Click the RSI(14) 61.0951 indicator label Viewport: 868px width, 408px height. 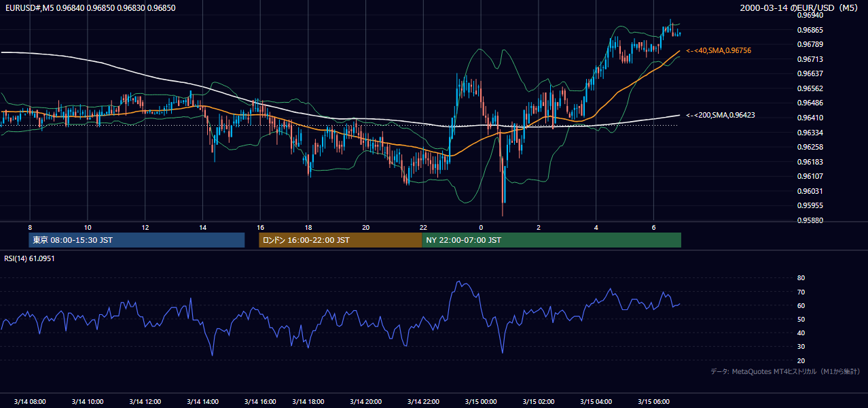[29, 258]
